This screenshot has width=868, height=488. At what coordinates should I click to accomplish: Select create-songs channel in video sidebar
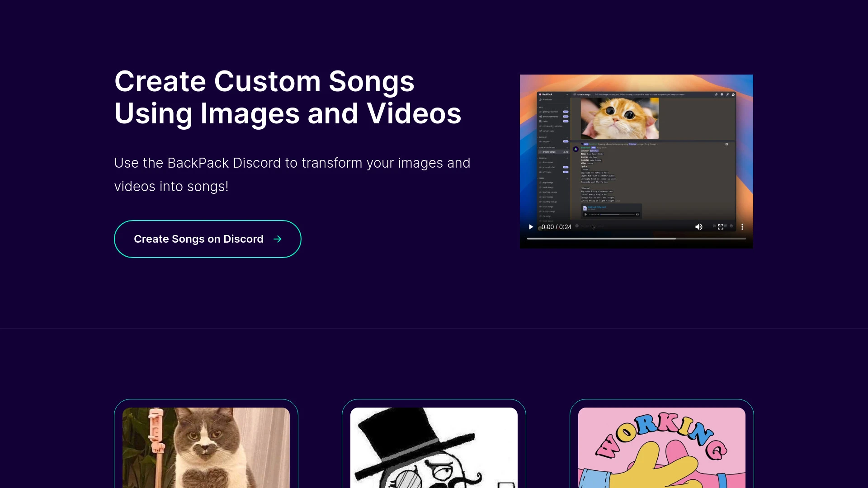coord(549,152)
